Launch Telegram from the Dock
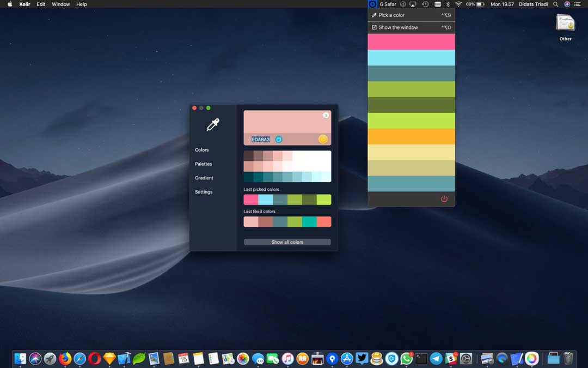 point(436,358)
